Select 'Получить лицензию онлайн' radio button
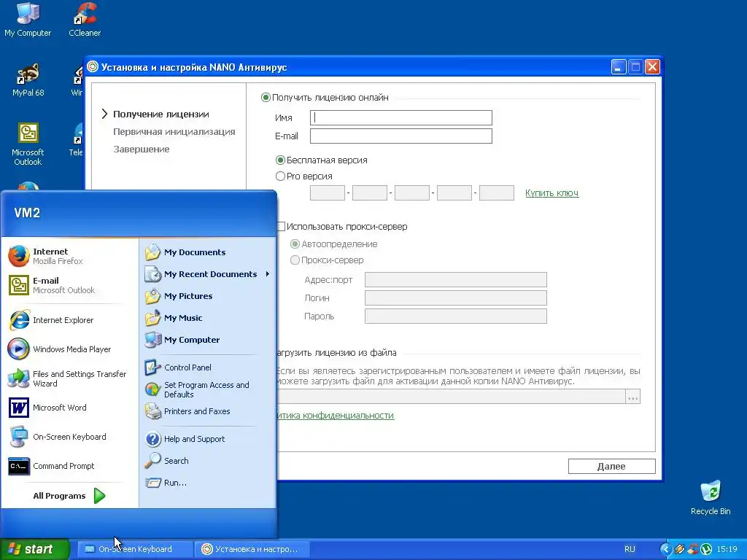This screenshot has width=747, height=560. click(x=266, y=98)
